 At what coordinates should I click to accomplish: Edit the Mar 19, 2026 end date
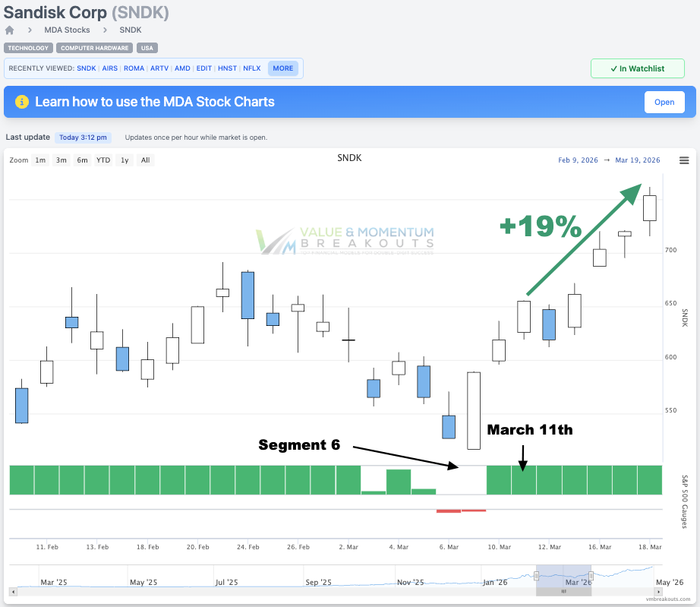[x=638, y=160]
